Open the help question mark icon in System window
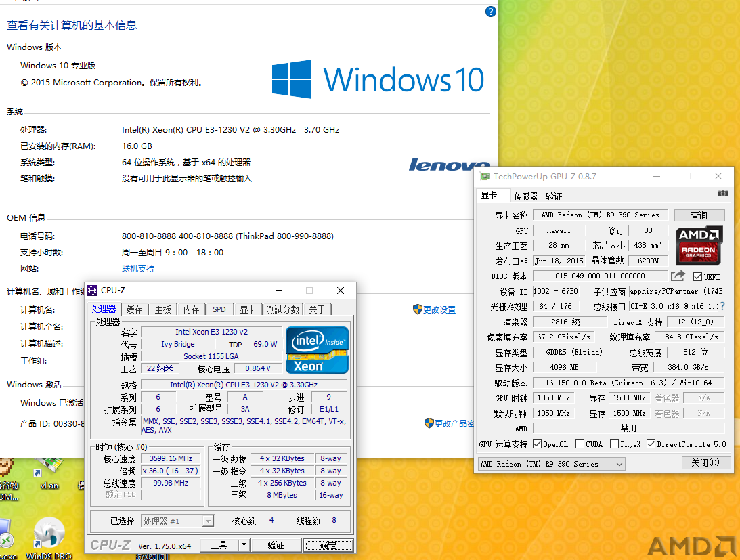 click(x=490, y=12)
